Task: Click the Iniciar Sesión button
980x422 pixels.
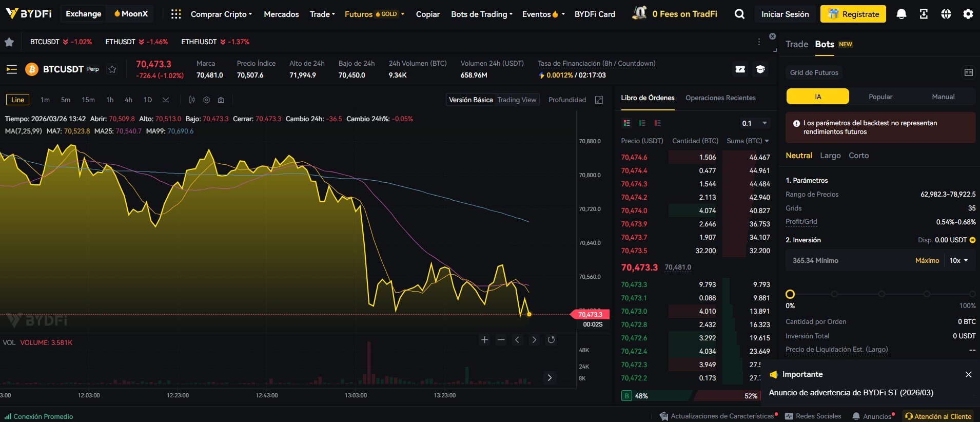Action: coord(785,14)
